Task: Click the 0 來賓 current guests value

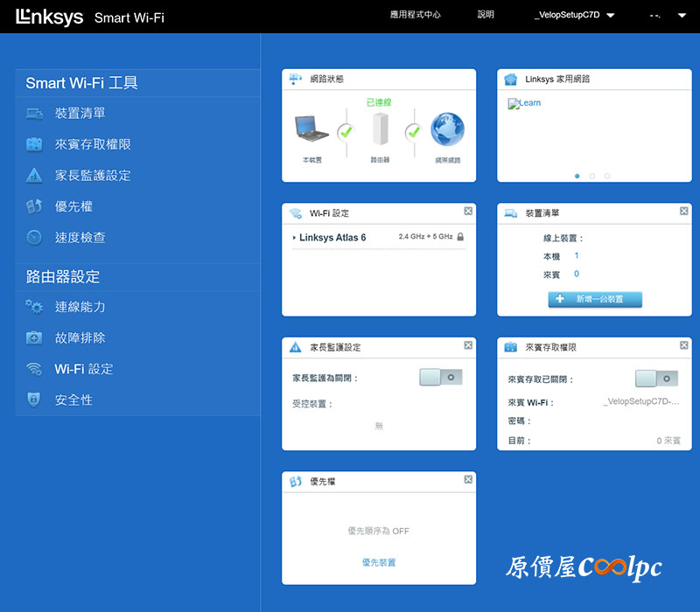Action: [x=668, y=441]
